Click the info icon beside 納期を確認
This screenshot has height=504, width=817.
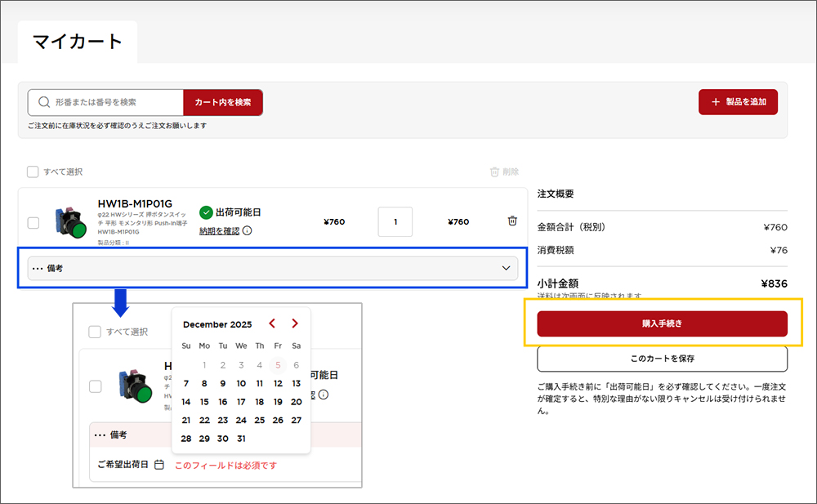(x=247, y=231)
